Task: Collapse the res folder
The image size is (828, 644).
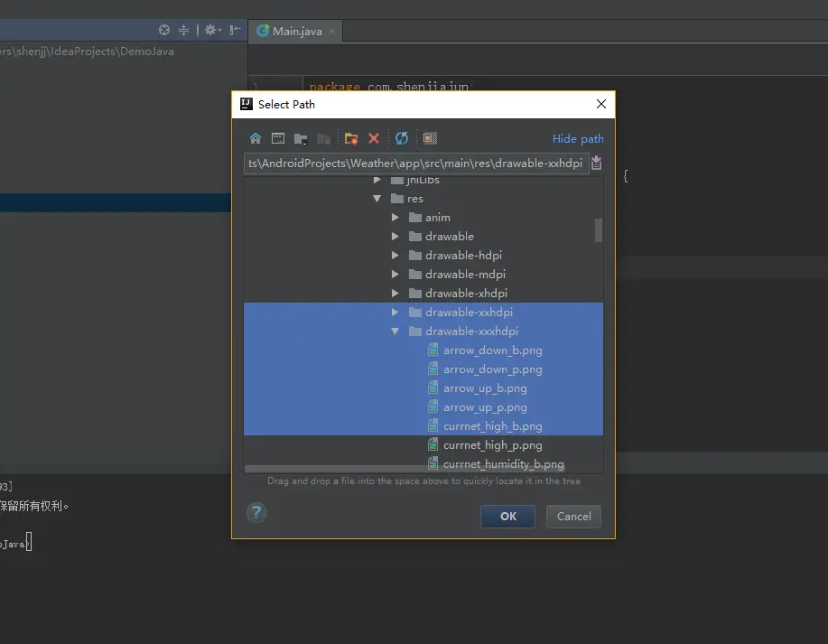Action: pyautogui.click(x=377, y=199)
